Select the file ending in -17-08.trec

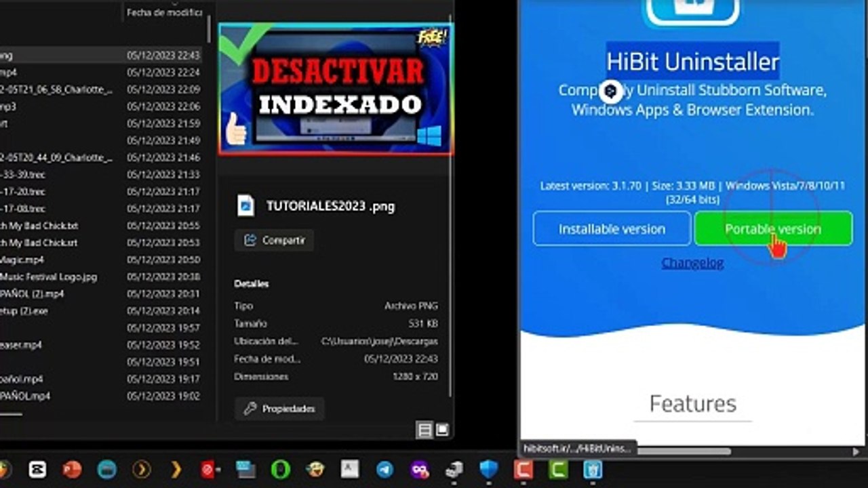pos(100,209)
